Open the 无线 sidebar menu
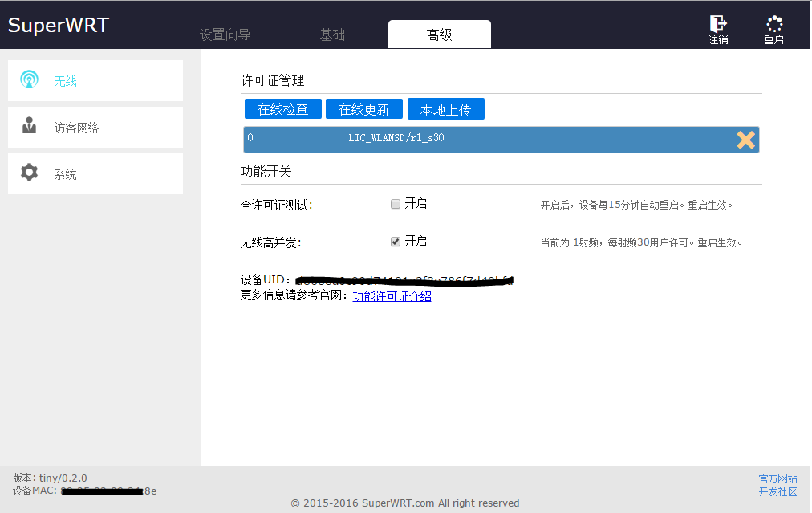Screen dimensions: 812x513 (x=95, y=80)
